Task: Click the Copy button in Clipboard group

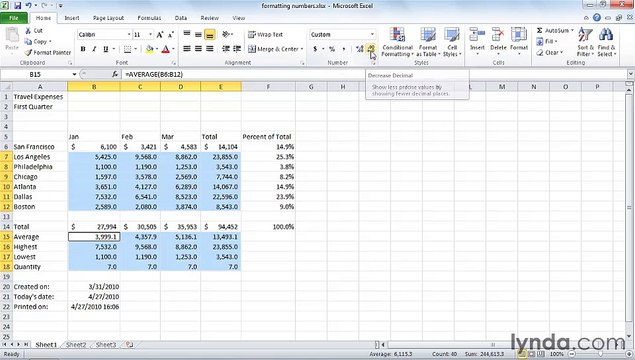Action: pyautogui.click(x=38, y=41)
